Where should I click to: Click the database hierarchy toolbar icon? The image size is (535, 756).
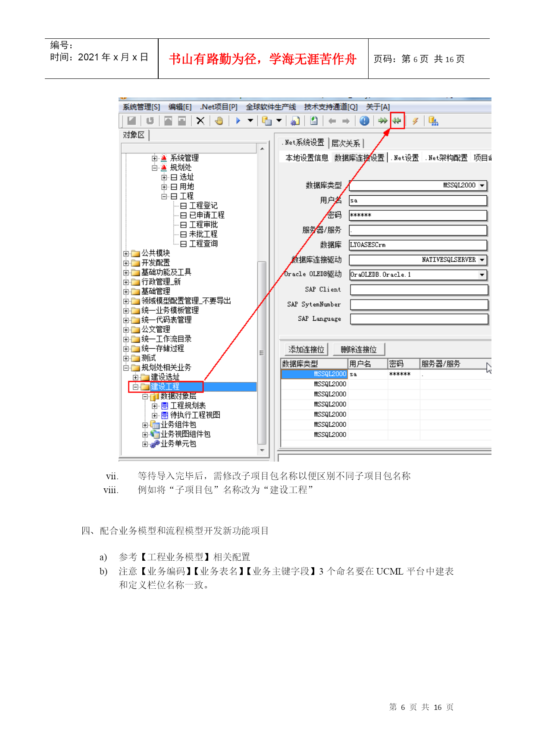[x=433, y=121]
